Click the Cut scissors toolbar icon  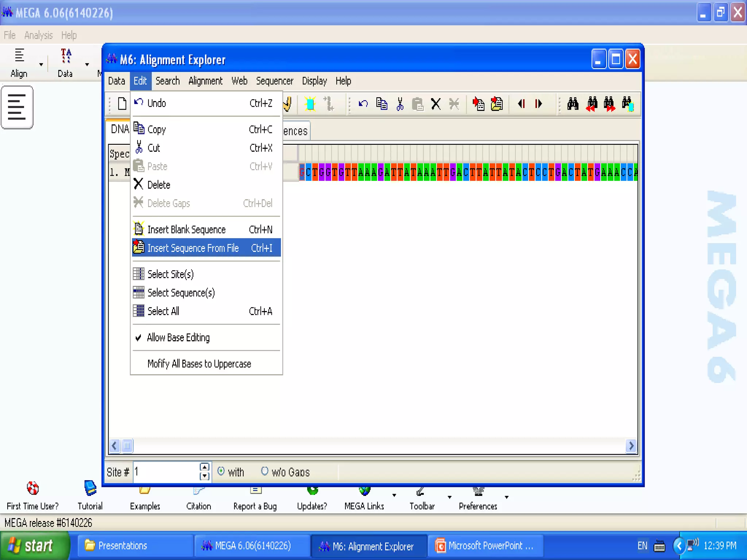pyautogui.click(x=400, y=104)
